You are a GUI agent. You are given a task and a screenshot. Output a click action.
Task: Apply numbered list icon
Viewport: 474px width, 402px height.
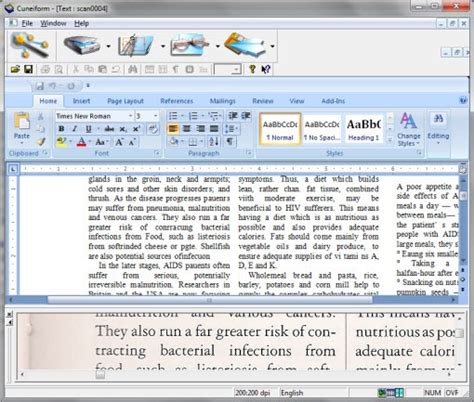click(193, 116)
